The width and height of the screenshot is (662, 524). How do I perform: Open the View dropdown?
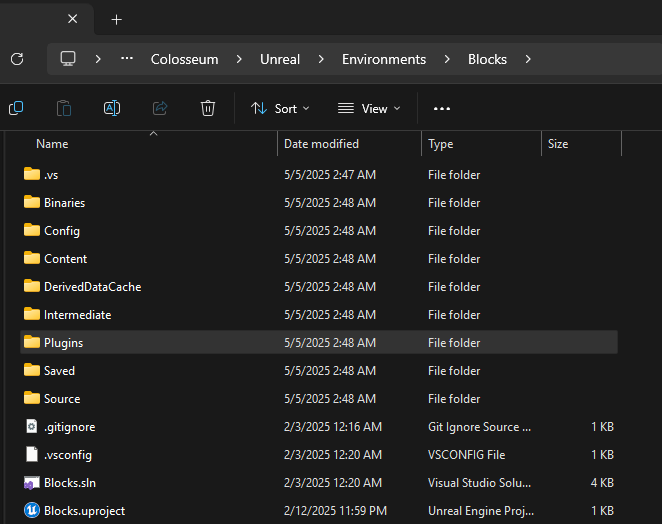tap(369, 109)
